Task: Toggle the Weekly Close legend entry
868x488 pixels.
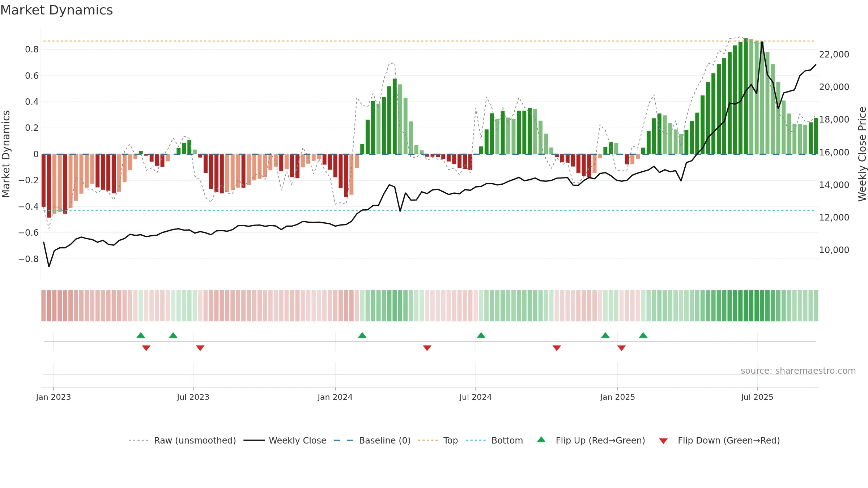Action: (285, 440)
